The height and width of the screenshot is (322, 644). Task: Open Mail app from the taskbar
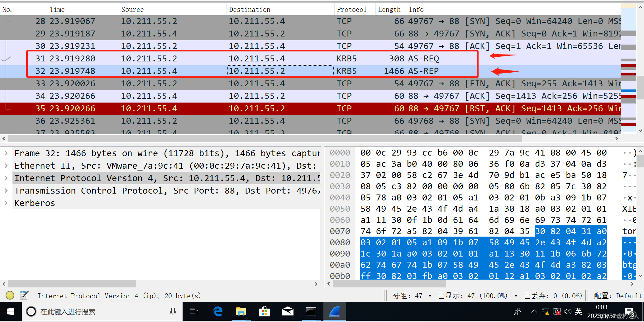point(288,311)
